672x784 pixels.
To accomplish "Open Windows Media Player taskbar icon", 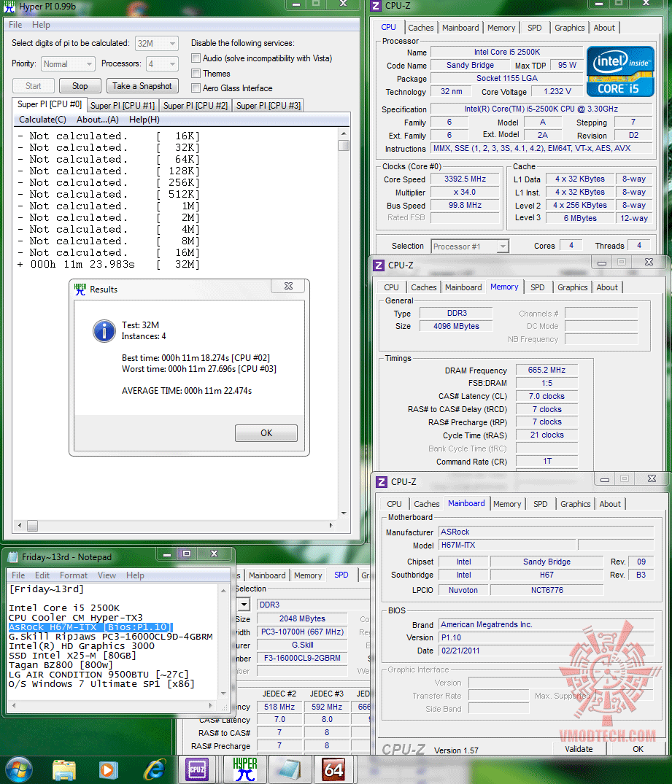I will pyautogui.click(x=108, y=770).
